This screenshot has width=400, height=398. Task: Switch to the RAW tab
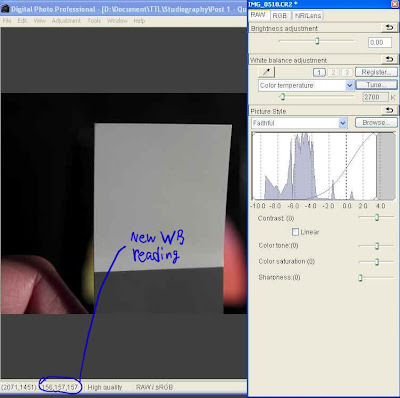(x=258, y=15)
